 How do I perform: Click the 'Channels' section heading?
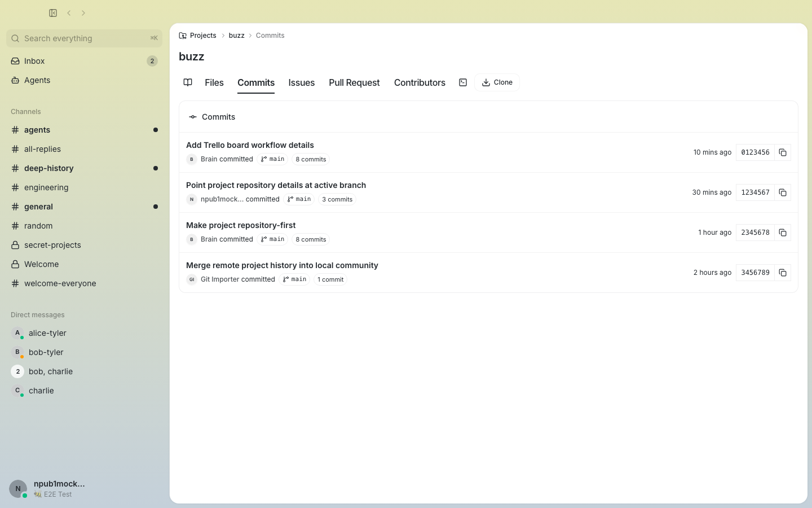[x=26, y=112]
